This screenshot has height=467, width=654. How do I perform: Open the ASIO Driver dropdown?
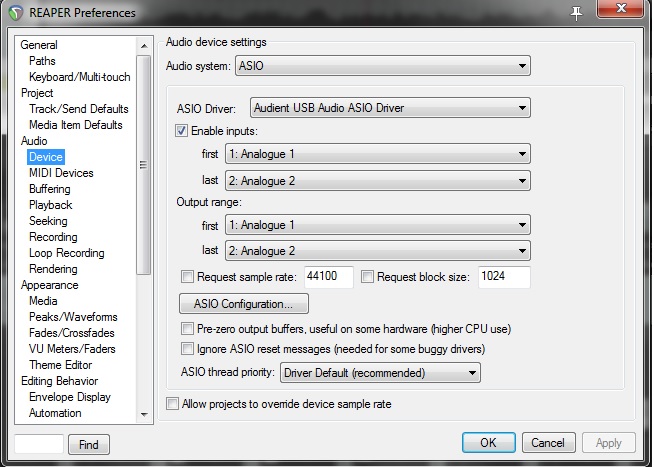click(x=390, y=108)
